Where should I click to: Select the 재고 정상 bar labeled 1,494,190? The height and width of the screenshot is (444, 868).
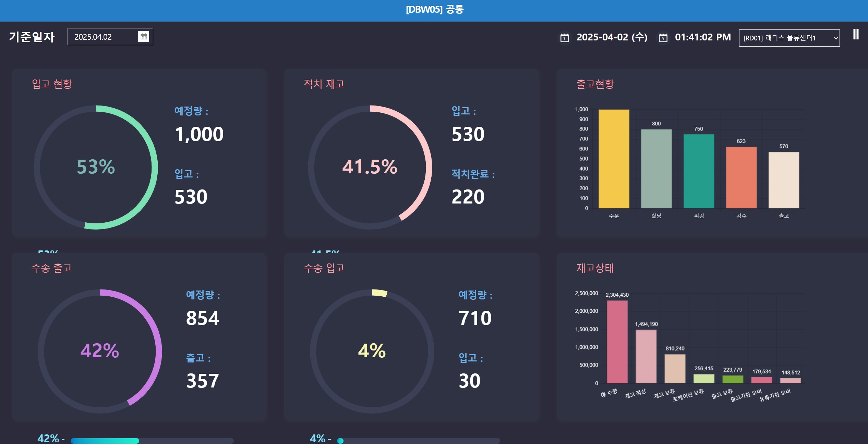tap(646, 356)
